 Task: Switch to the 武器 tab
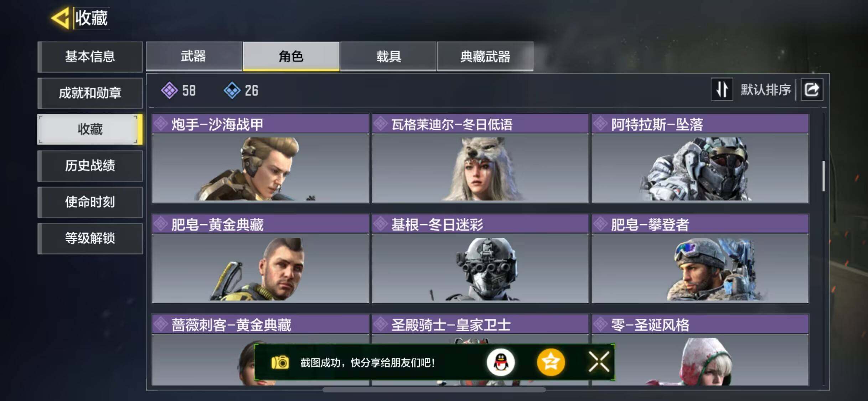(x=194, y=56)
